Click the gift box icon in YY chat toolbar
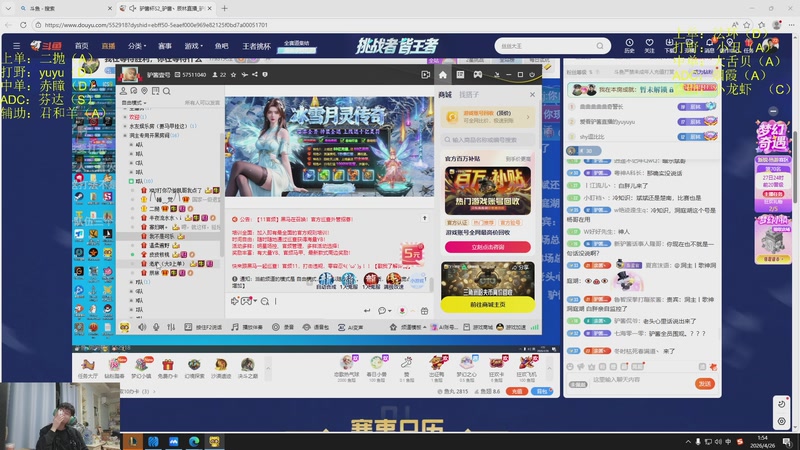 [x=424, y=311]
